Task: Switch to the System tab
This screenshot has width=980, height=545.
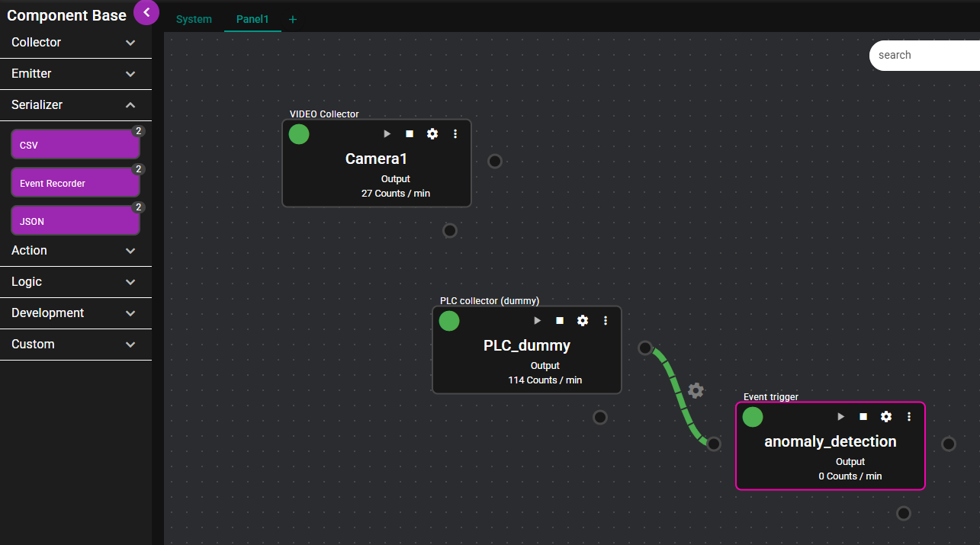Action: (x=194, y=20)
